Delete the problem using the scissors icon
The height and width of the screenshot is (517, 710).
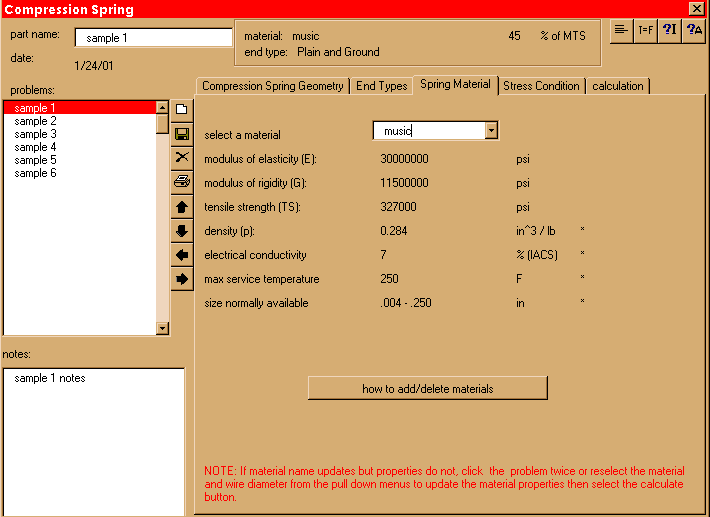pos(182,157)
